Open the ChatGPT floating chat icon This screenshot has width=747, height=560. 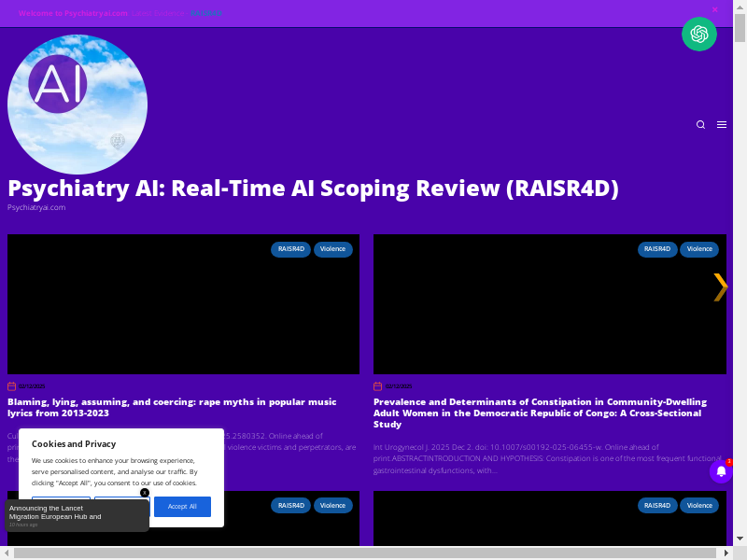tap(698, 35)
